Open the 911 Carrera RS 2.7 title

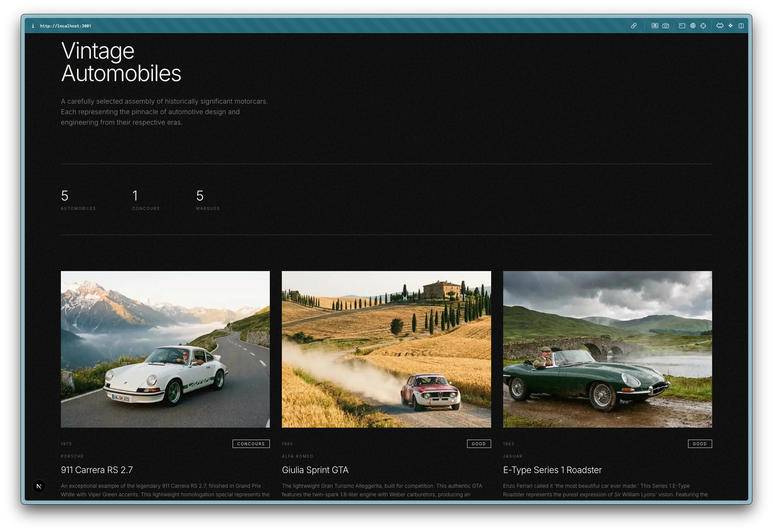[97, 470]
